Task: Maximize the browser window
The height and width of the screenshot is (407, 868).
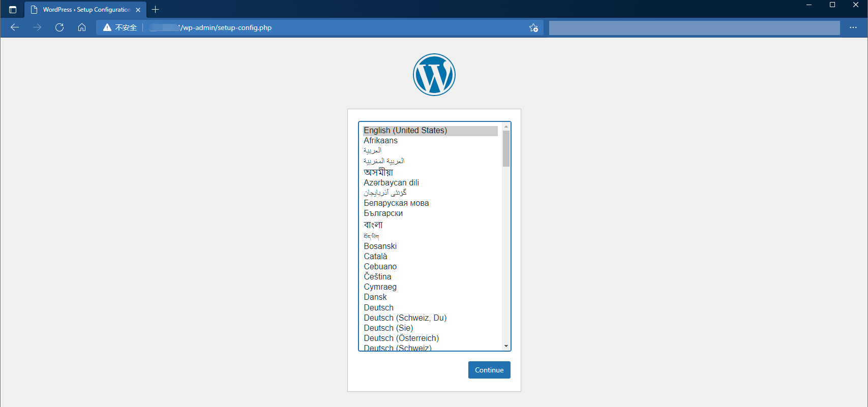Action: [832, 5]
